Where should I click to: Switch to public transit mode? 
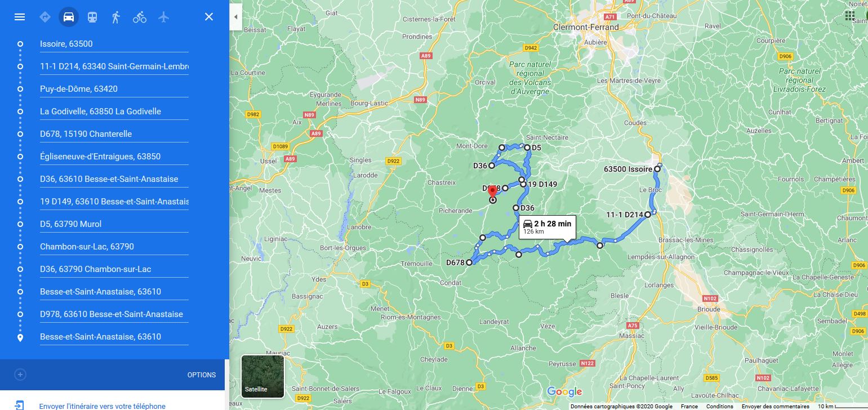tap(92, 17)
